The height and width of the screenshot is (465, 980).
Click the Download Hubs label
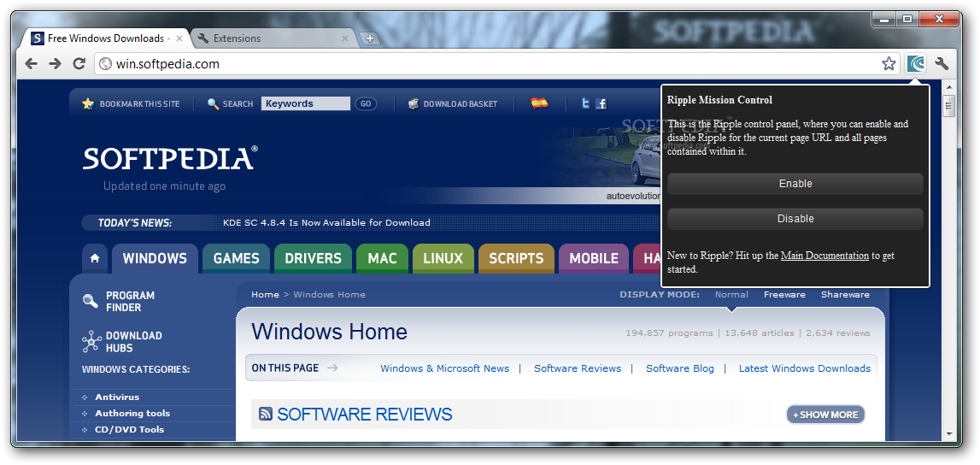134,342
